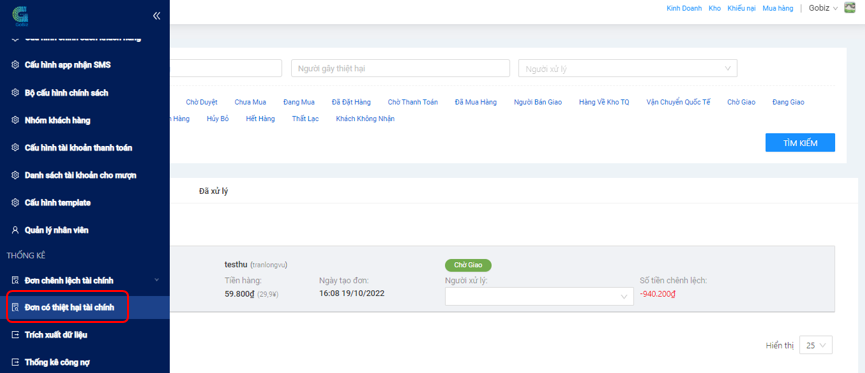Filter by Đang Giao status
865x373 pixels.
(788, 102)
